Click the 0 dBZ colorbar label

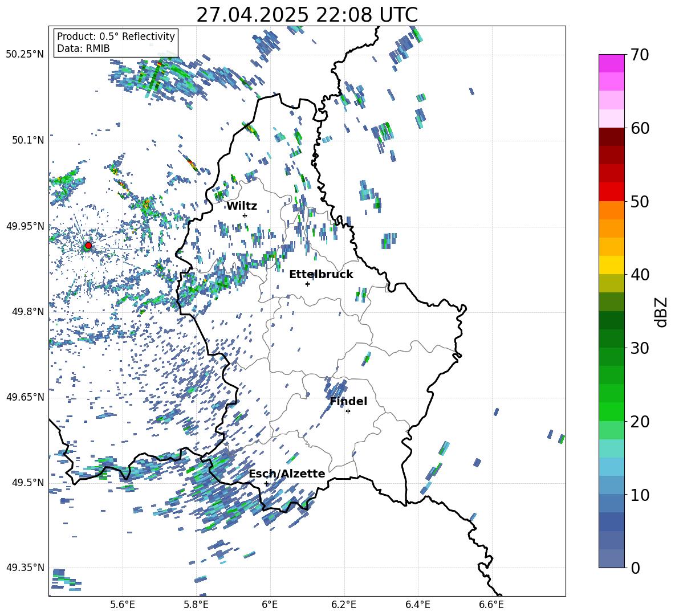click(635, 568)
